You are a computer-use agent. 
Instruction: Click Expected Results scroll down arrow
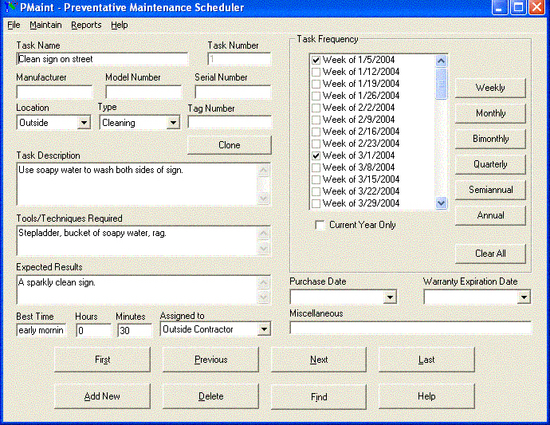(x=263, y=297)
